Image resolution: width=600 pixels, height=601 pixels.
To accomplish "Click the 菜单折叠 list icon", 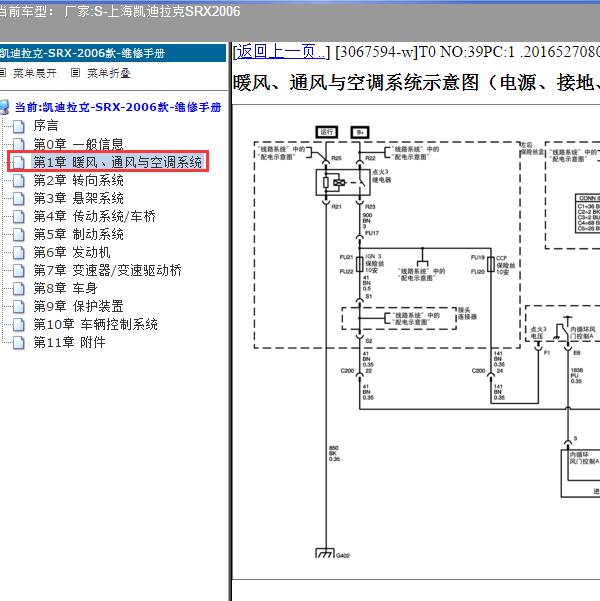I will [x=76, y=72].
